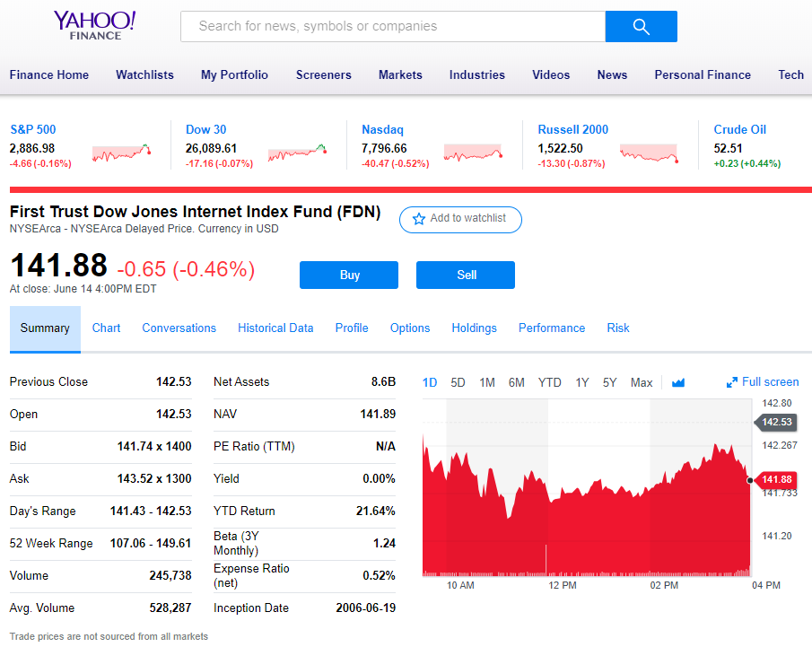Click the Yahoo Finance logo

pos(95,25)
